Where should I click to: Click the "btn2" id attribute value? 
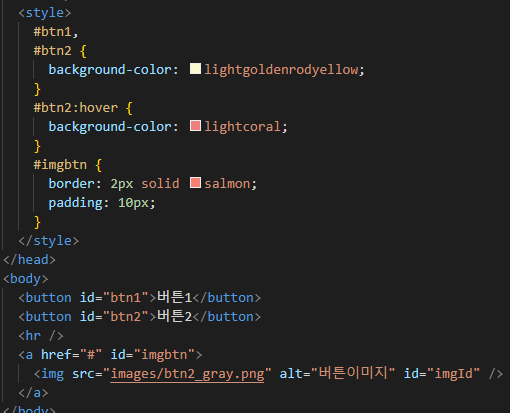point(126,317)
